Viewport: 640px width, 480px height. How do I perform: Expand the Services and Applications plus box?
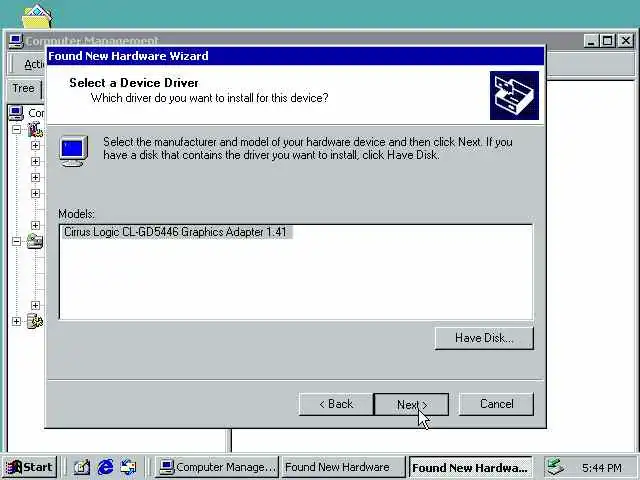click(x=16, y=321)
